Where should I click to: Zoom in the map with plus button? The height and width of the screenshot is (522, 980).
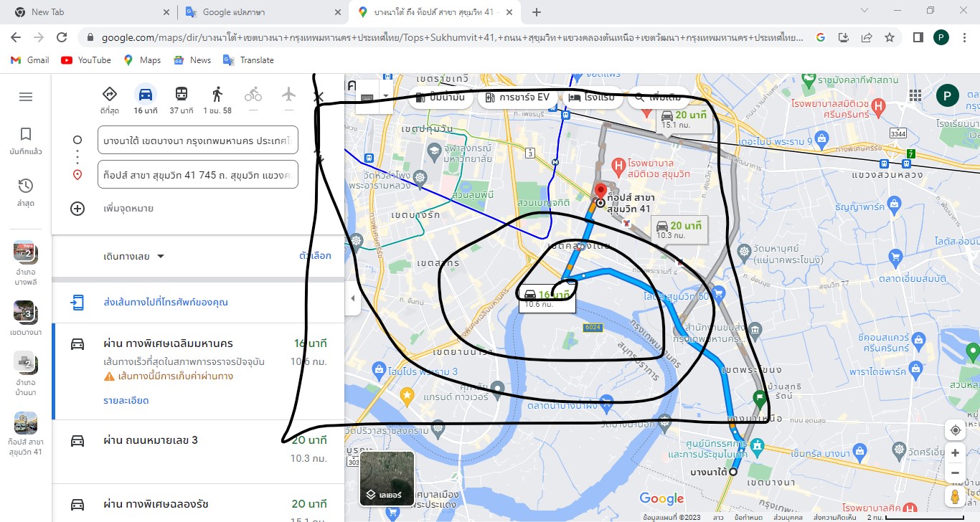point(955,453)
